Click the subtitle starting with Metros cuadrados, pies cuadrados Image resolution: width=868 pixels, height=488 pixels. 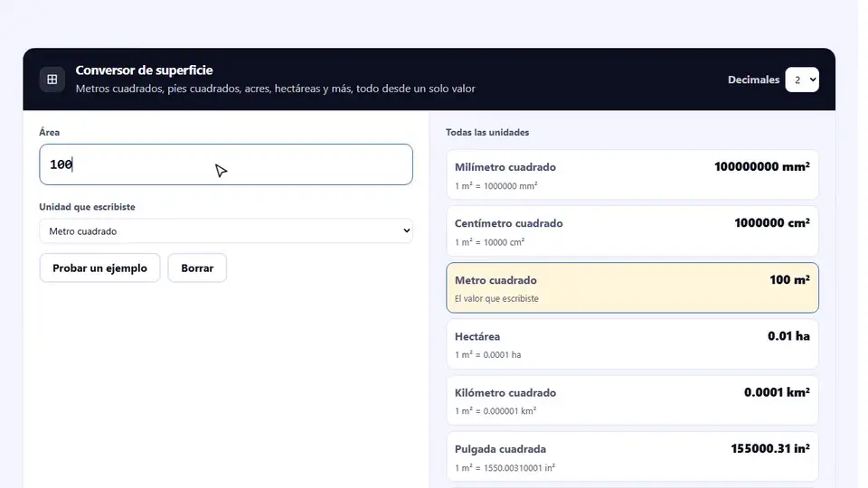coord(275,89)
